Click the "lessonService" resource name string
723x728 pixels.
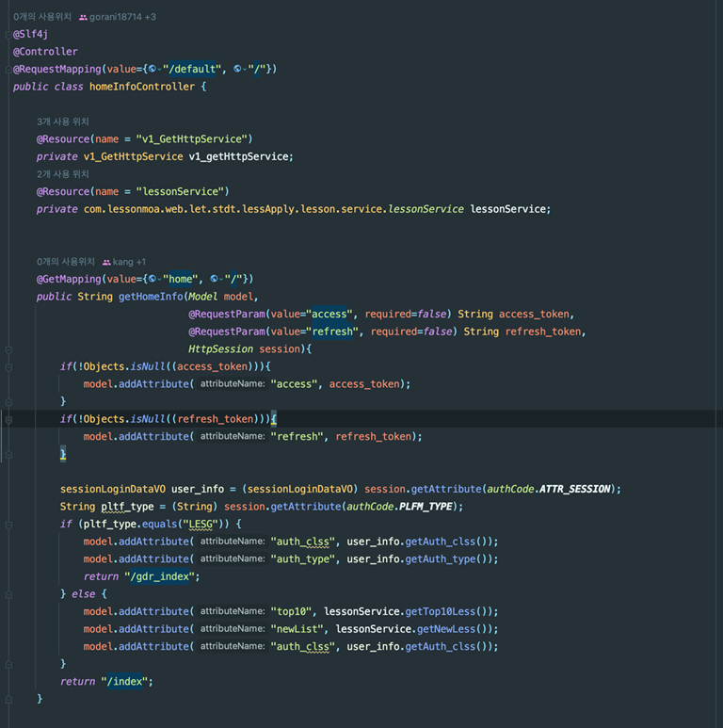pos(180,191)
